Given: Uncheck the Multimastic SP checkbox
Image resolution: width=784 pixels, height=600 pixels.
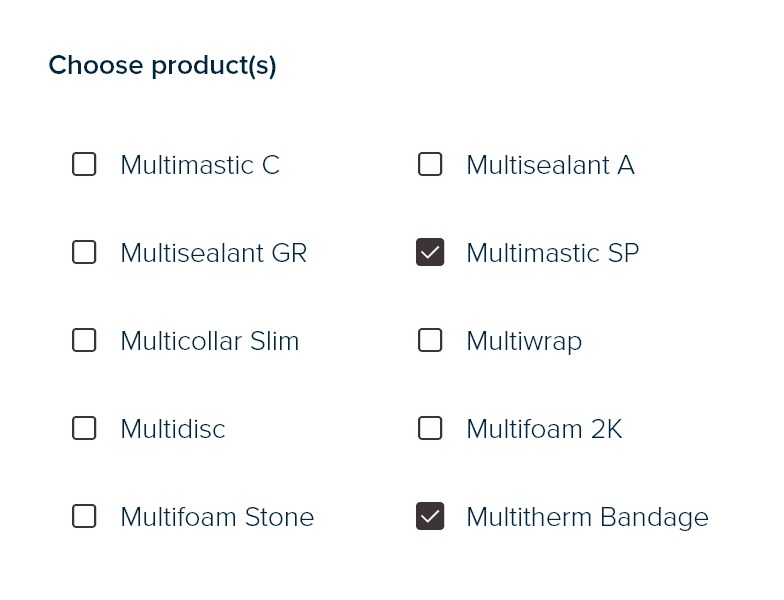Looking at the screenshot, I should tap(430, 252).
